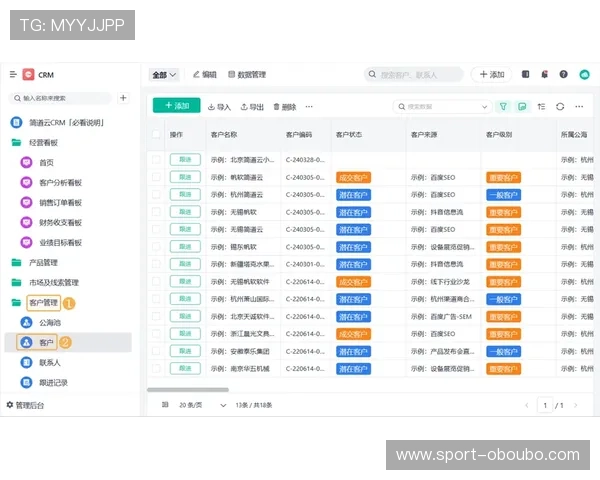
Task: Click the 删除 delete button
Action: point(285,107)
